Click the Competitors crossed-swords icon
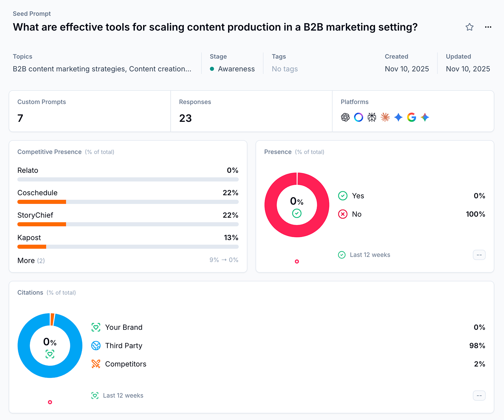Image resolution: width=504 pixels, height=420 pixels. coord(96,364)
